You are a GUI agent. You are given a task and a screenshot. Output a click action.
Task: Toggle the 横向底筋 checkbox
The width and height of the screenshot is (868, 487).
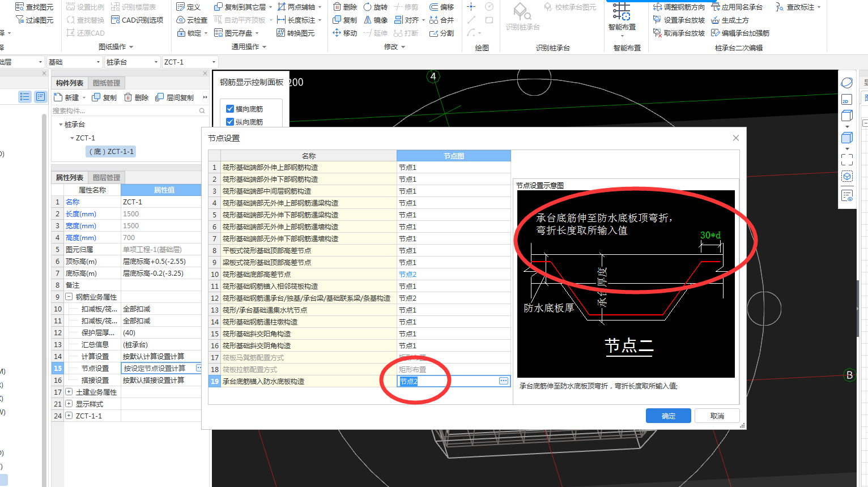click(x=230, y=109)
